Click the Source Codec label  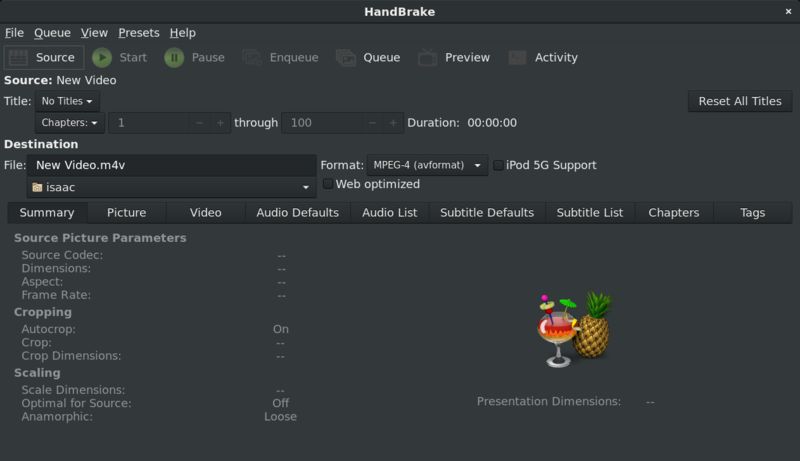click(x=62, y=255)
